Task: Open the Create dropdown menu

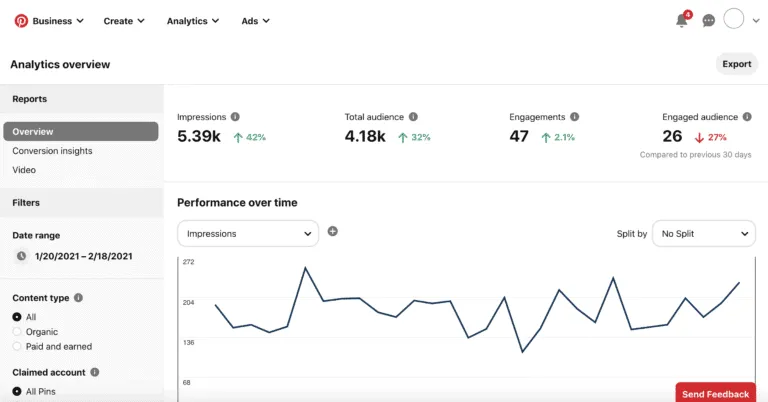Action: pos(124,21)
